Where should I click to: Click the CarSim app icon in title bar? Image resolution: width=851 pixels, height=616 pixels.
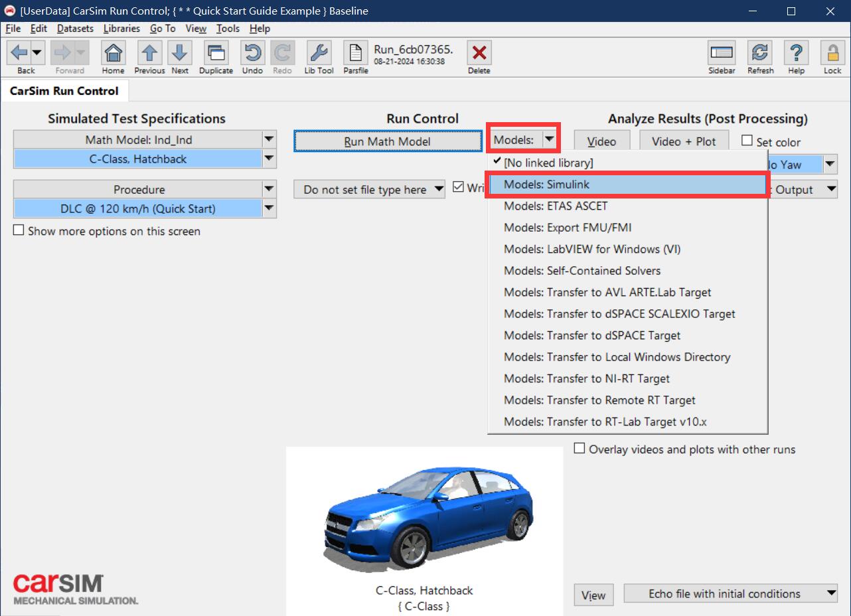tap(10, 11)
